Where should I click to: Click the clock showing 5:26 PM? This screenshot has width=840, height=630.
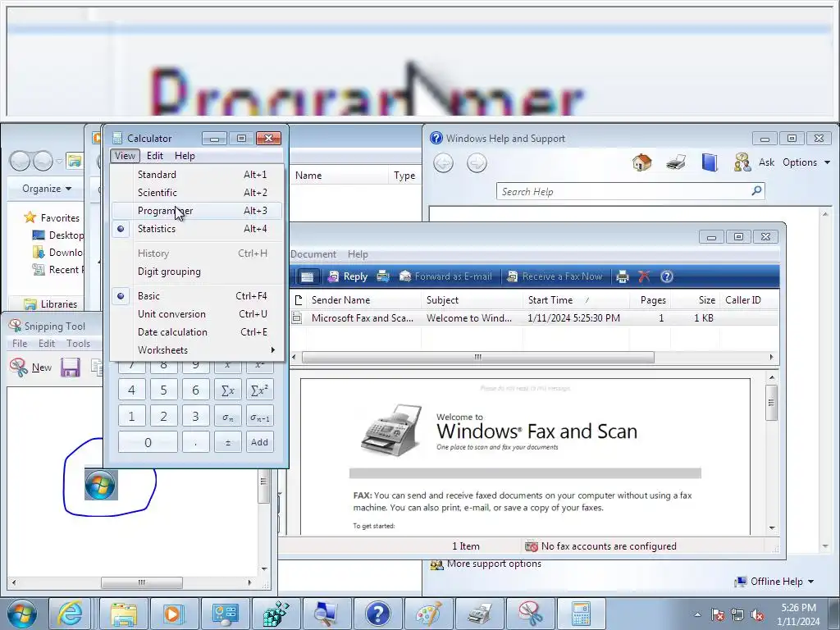[798, 608]
